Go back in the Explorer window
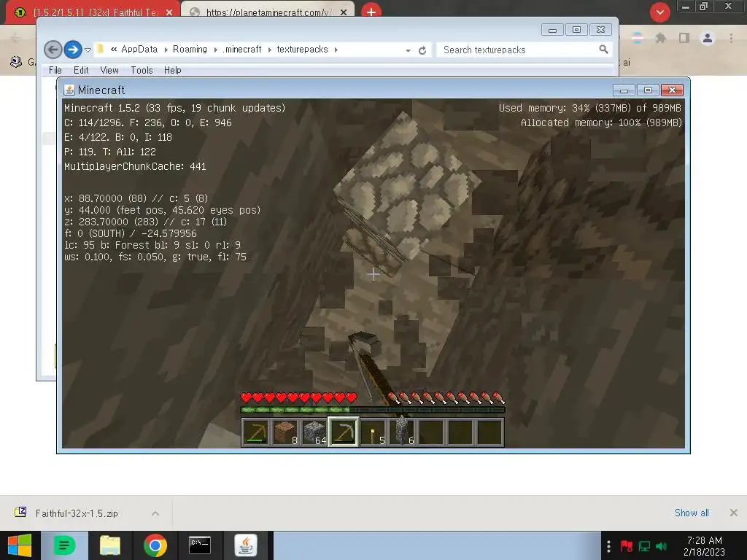747x560 pixels. pos(53,50)
